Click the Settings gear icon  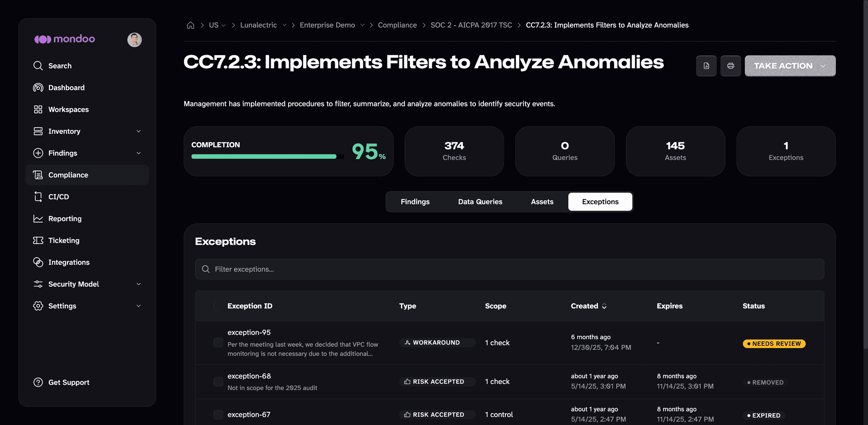[38, 306]
